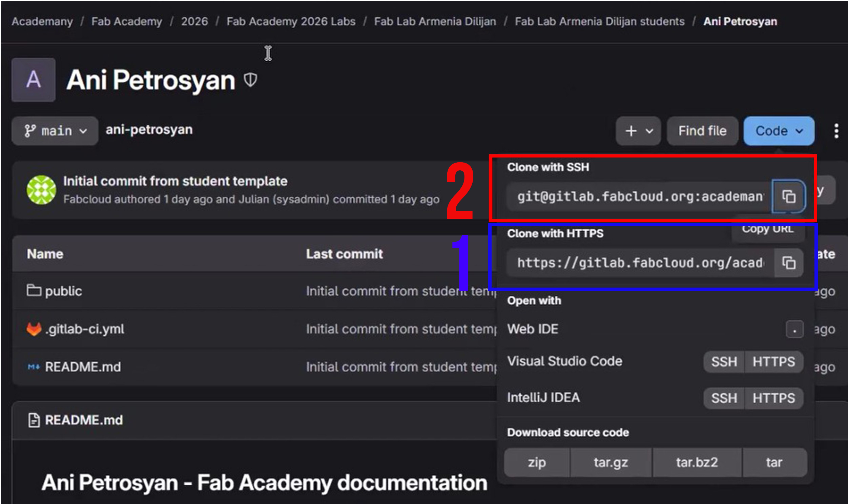
Task: Click the Find file button
Action: click(702, 131)
